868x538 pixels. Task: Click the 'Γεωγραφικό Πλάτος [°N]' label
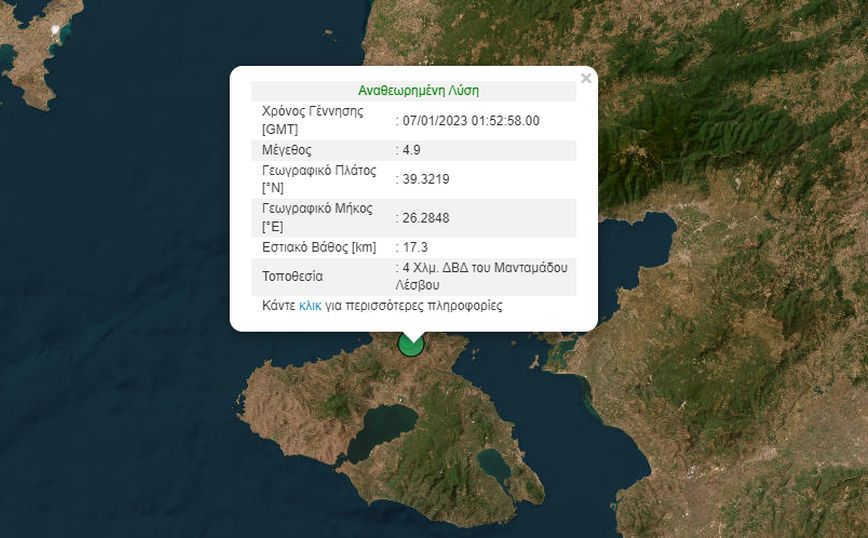point(318,179)
